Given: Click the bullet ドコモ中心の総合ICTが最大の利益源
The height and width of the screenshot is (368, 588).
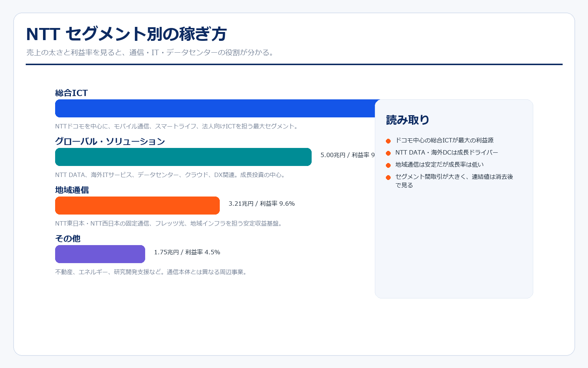Looking at the screenshot, I should [x=444, y=140].
